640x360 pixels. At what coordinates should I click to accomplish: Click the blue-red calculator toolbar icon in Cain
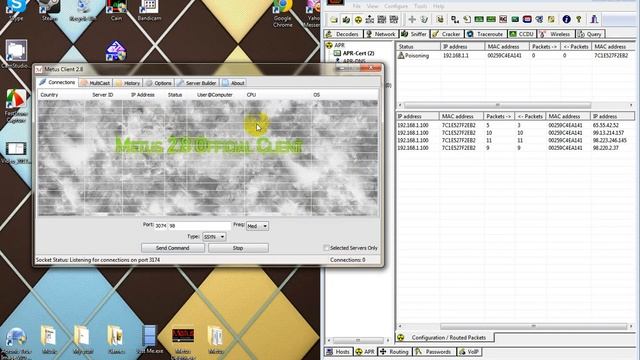point(527,19)
